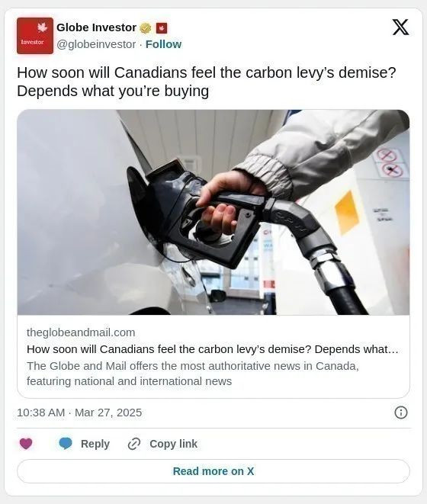Open Globe Investor profile avatar
Viewport: 427px width, 504px height.
[35, 36]
